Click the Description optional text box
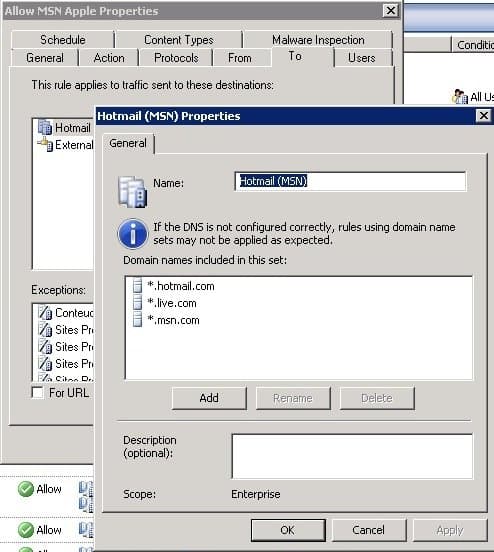The width and height of the screenshot is (494, 552). click(x=352, y=456)
